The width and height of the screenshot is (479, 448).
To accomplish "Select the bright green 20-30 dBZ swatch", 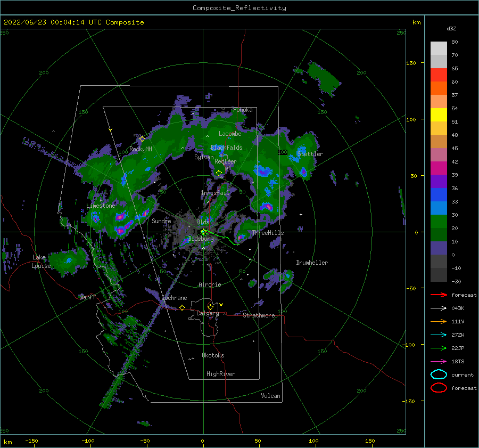I will (439, 222).
